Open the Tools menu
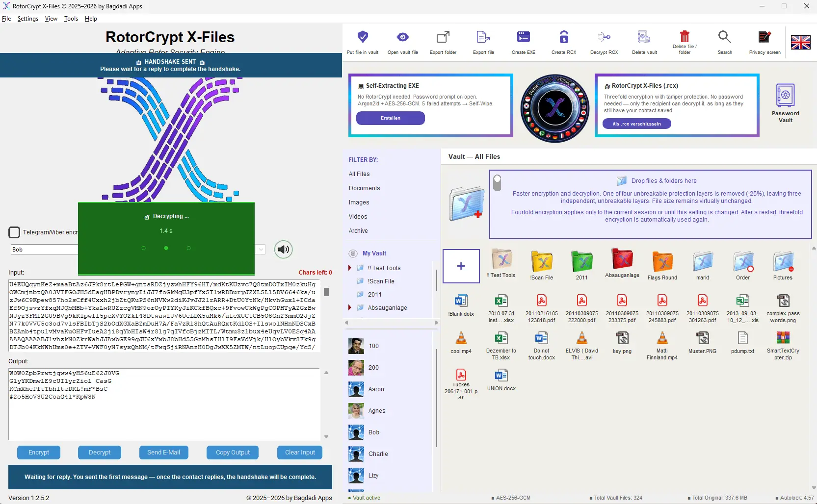The image size is (817, 504). [x=71, y=19]
